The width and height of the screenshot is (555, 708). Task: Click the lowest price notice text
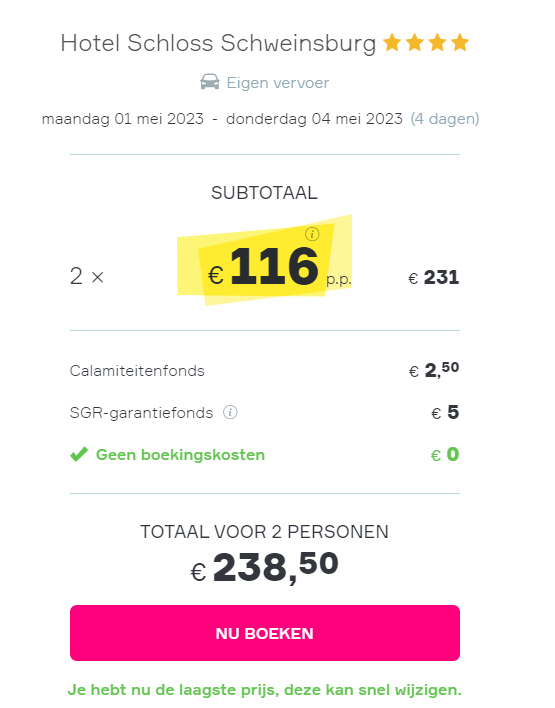pyautogui.click(x=265, y=690)
